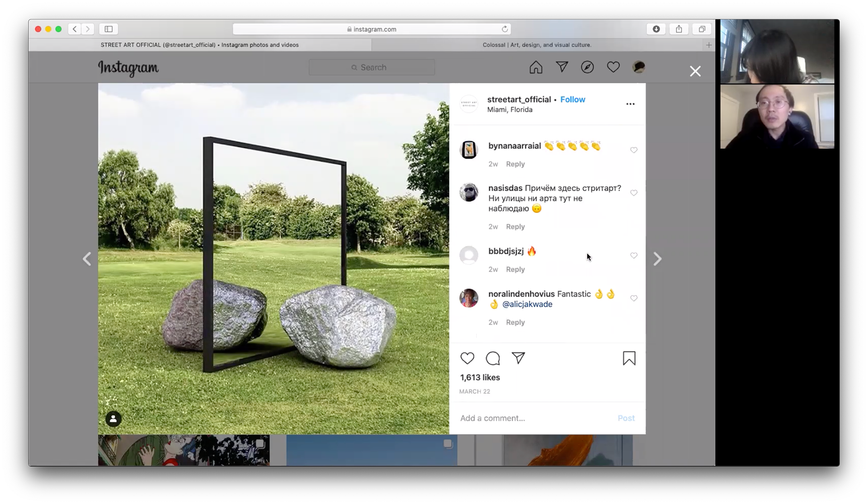Reply to bynanaarraial's comment
868x504 pixels.
pyautogui.click(x=515, y=164)
